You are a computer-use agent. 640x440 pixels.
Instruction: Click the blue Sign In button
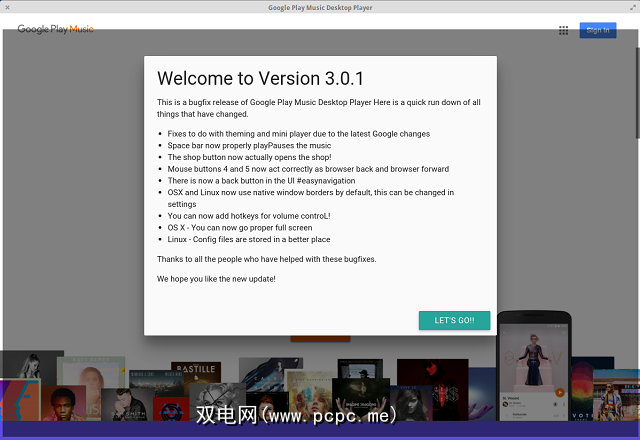click(597, 30)
